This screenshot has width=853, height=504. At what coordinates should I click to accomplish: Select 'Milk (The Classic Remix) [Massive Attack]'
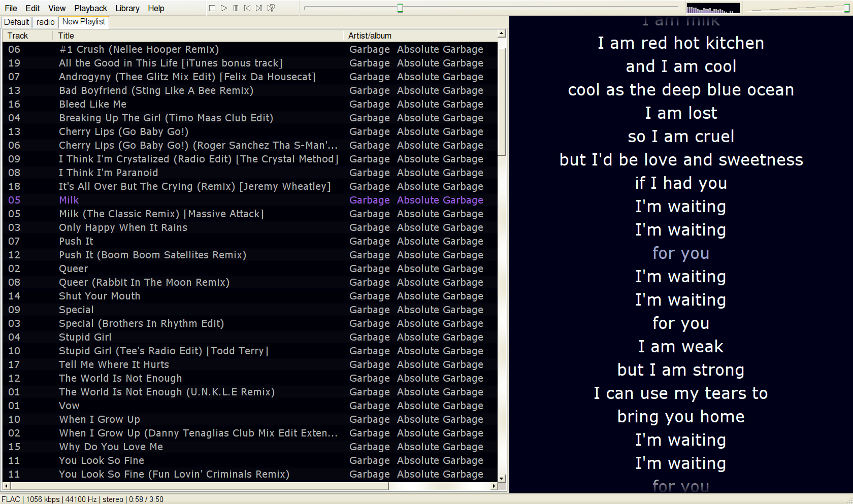pos(250,214)
